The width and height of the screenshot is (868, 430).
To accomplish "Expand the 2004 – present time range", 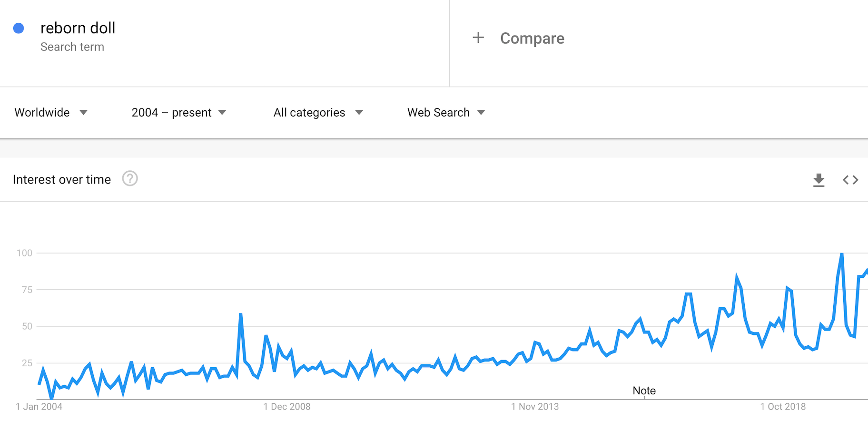I will click(x=178, y=113).
